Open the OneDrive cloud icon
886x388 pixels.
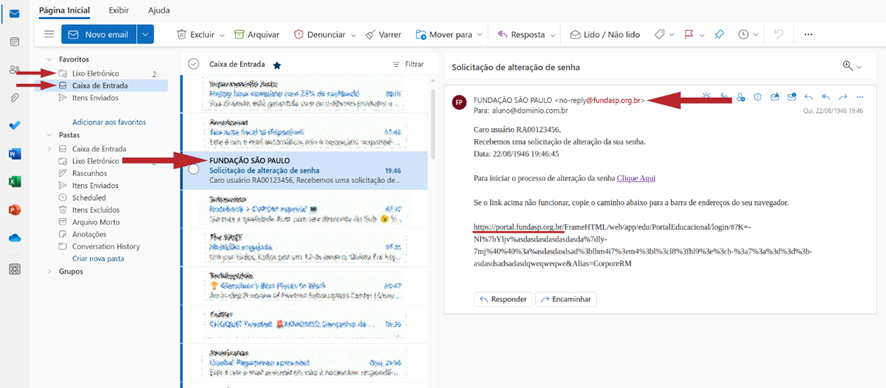pyautogui.click(x=15, y=238)
